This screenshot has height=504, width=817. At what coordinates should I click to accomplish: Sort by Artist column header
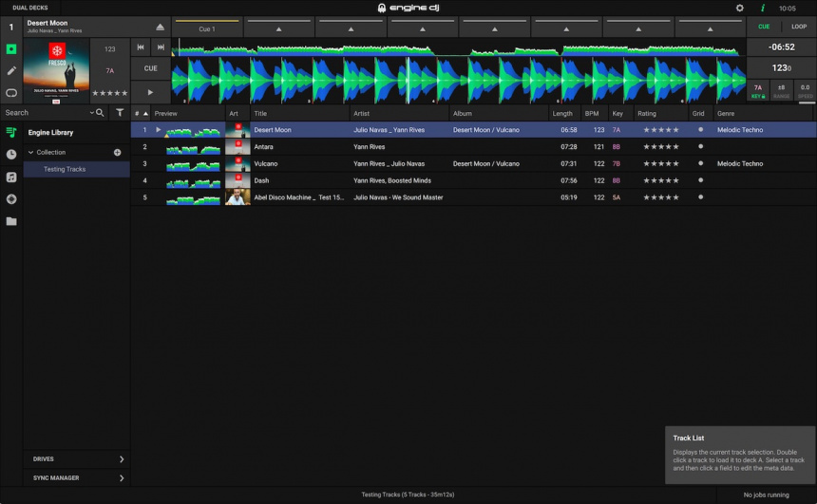(399, 114)
